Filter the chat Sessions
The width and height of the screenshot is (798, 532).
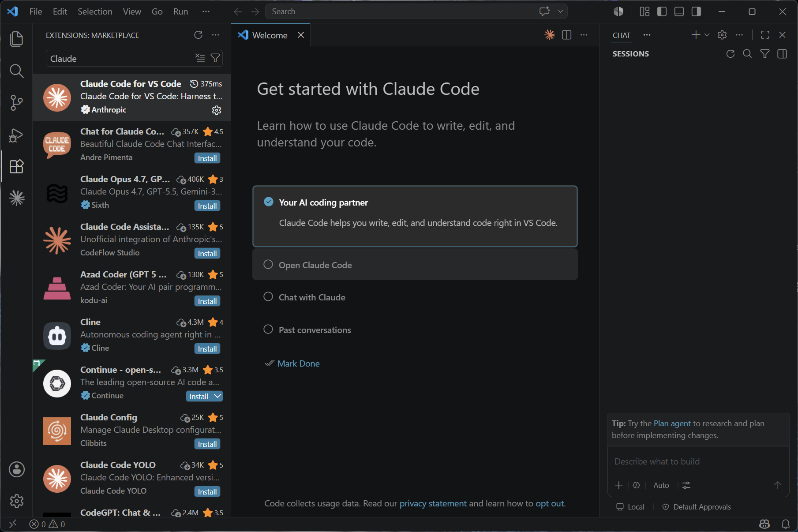pyautogui.click(x=765, y=54)
